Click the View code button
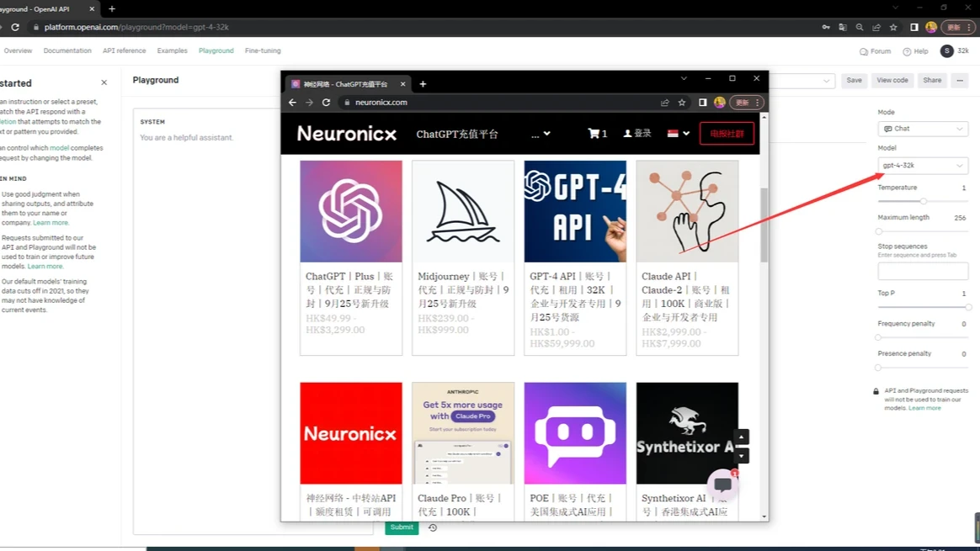This screenshot has width=980, height=551. (x=892, y=80)
